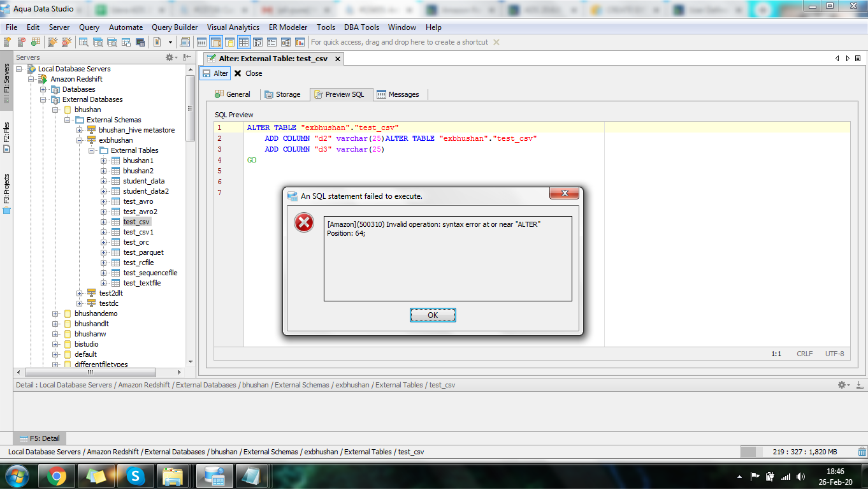Click the volume icon in system tray
Viewport: 868px width, 490px height.
pos(800,477)
